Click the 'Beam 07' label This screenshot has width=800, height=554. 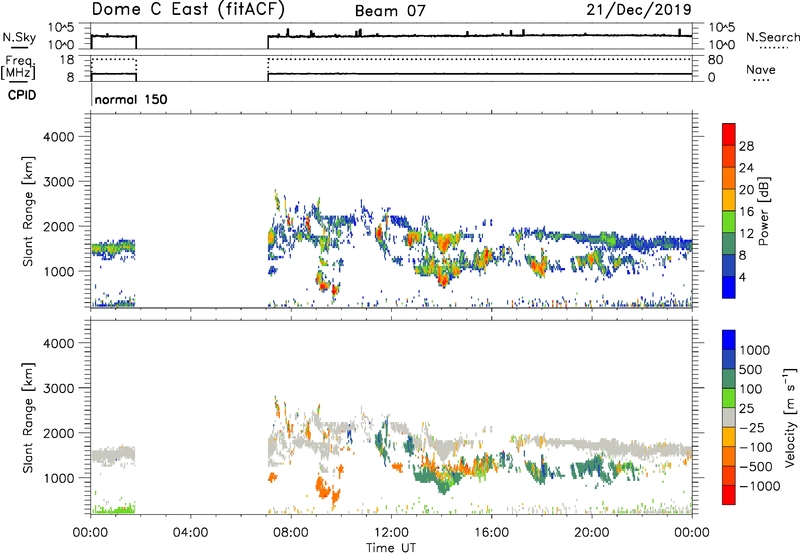[390, 11]
